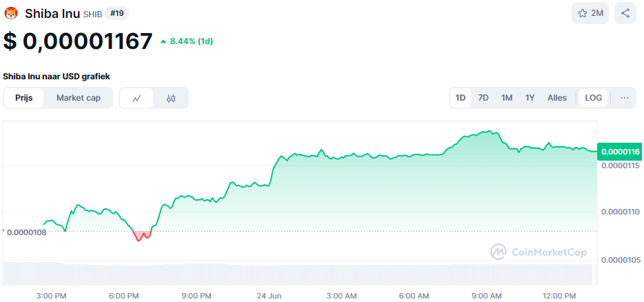This screenshot has height=302, width=644.
Task: Open the share options icon
Action: [625, 13]
